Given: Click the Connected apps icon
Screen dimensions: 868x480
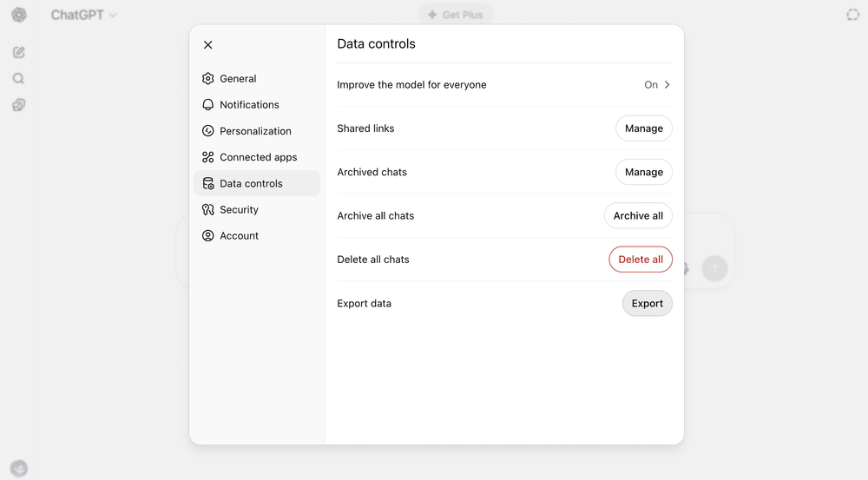Looking at the screenshot, I should coord(207,157).
